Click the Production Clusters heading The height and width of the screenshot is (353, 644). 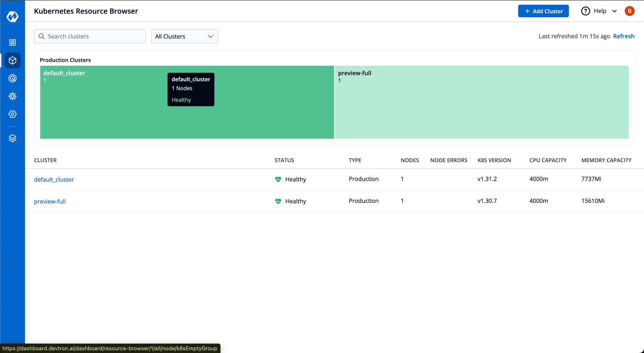tap(65, 60)
